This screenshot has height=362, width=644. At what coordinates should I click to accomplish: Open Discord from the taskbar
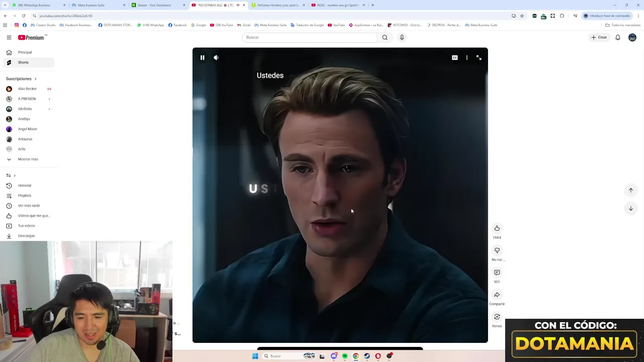[334, 356]
